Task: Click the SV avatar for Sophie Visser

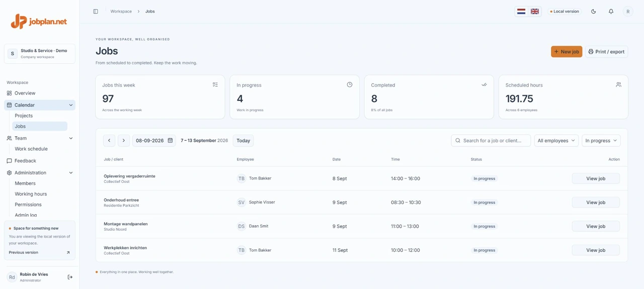Action: coord(242,203)
